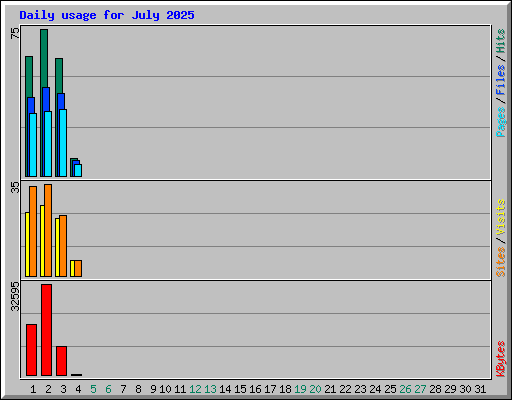The image size is (512, 400).
Task: Click day '23' on the x-axis
Action: (x=360, y=389)
